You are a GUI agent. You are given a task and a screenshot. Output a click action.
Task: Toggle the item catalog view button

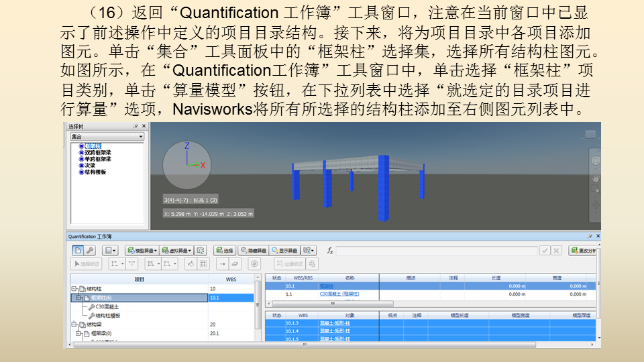(78, 250)
